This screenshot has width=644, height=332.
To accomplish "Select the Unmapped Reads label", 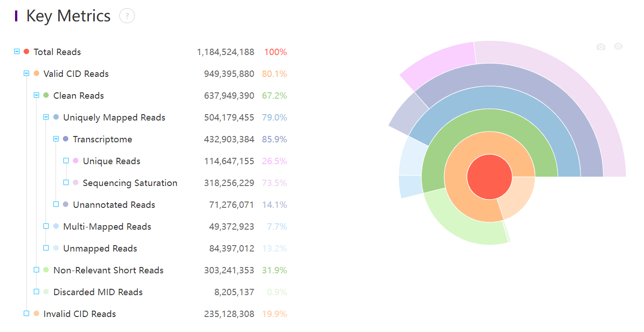I will pyautogui.click(x=100, y=248).
